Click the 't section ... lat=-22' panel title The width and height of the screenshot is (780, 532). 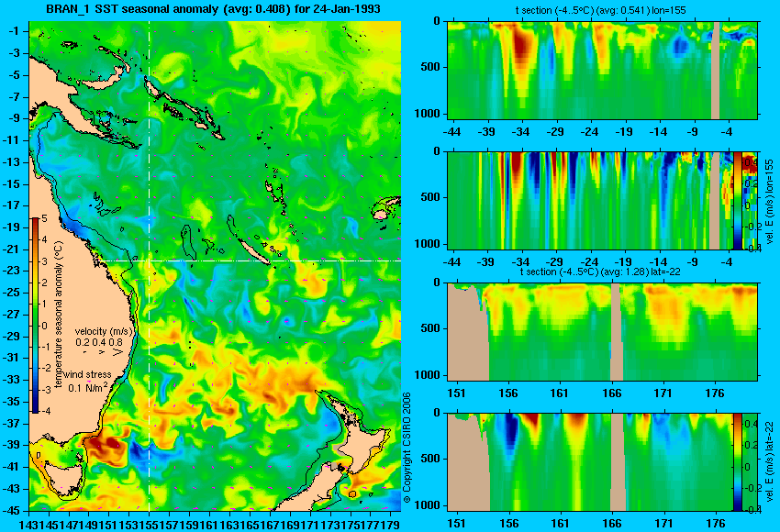pos(600,272)
